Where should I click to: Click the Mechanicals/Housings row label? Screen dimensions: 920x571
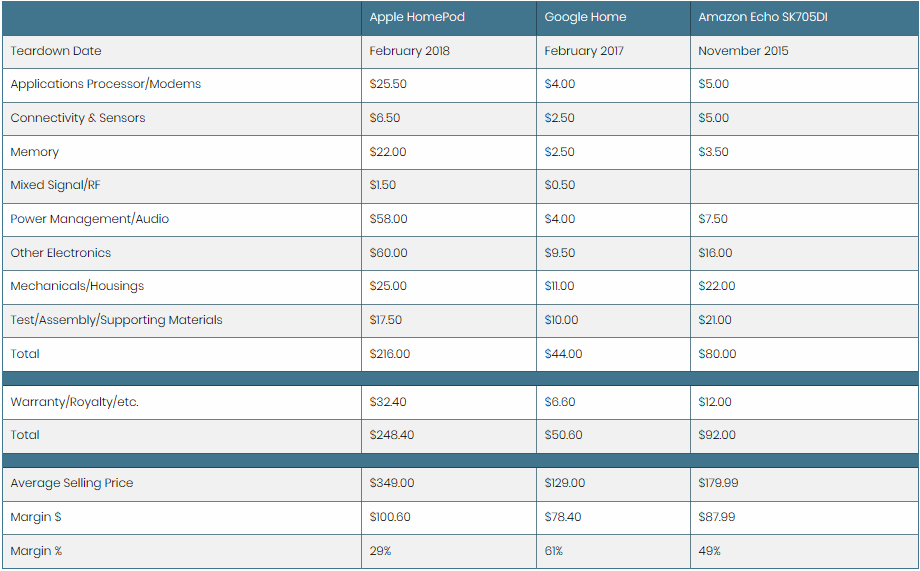point(77,286)
